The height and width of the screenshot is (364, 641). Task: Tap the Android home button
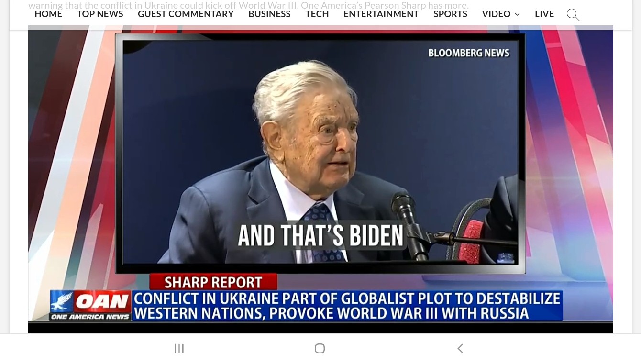pyautogui.click(x=320, y=349)
